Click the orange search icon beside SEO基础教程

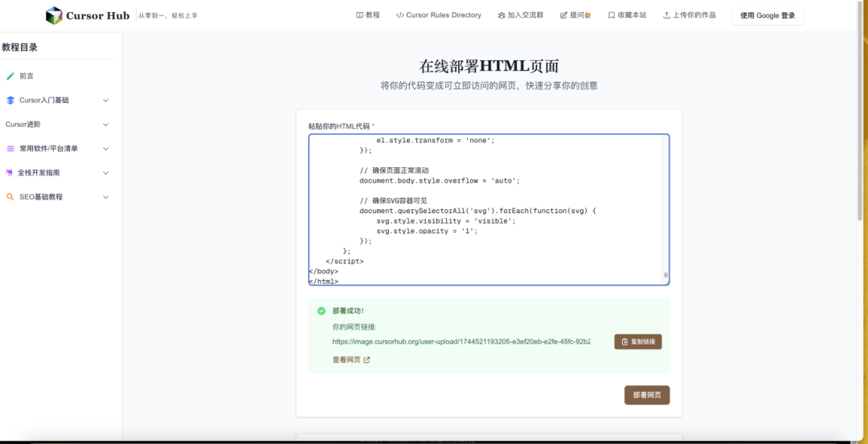(10, 197)
